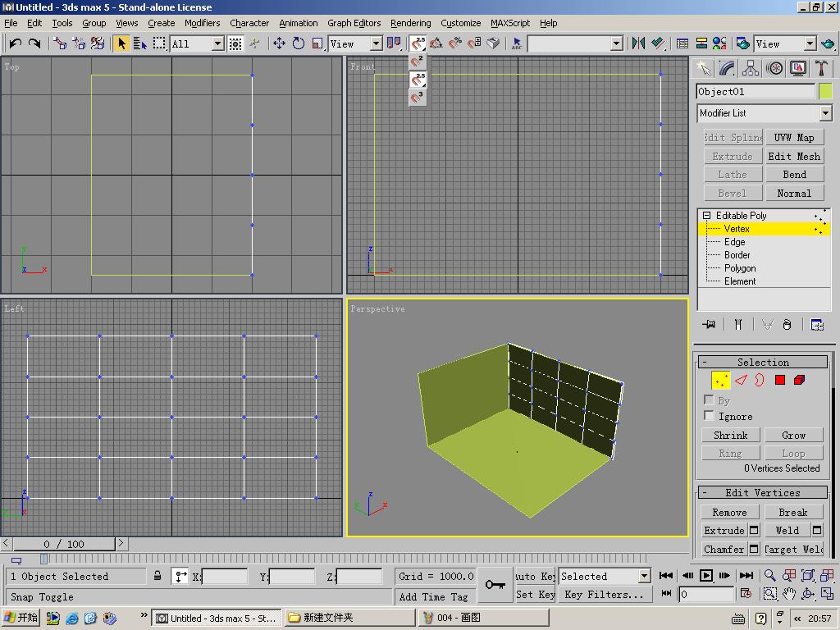Switch to the Utilities hammer panel

pyautogui.click(x=821, y=69)
